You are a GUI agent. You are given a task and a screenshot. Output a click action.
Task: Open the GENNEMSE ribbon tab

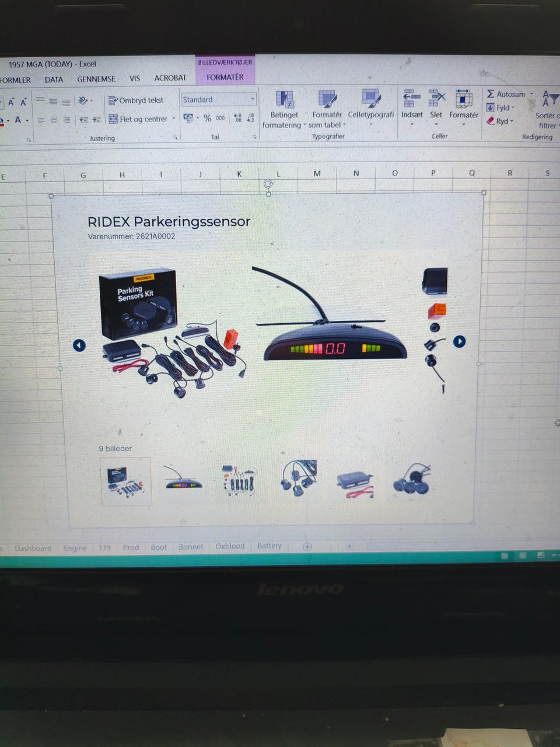click(x=96, y=79)
